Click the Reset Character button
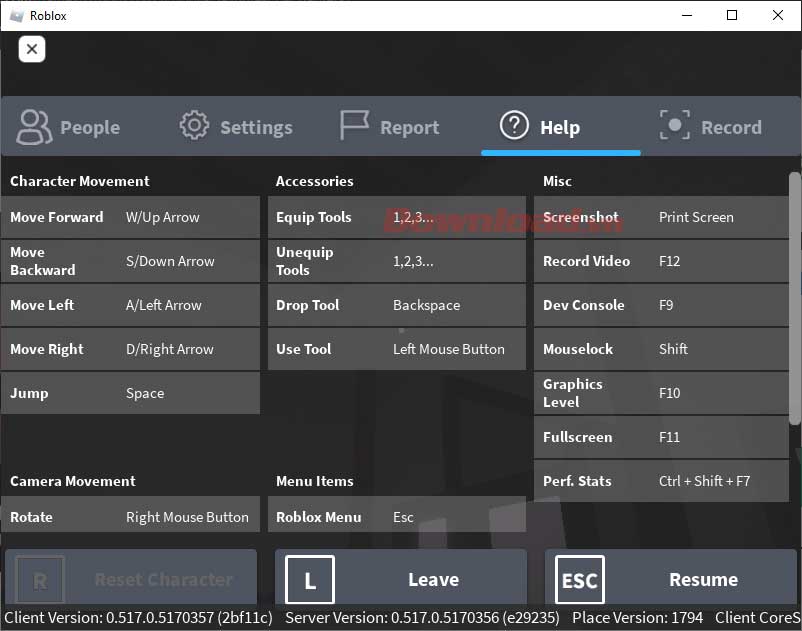Screen dimensions: 802x631 (131, 580)
